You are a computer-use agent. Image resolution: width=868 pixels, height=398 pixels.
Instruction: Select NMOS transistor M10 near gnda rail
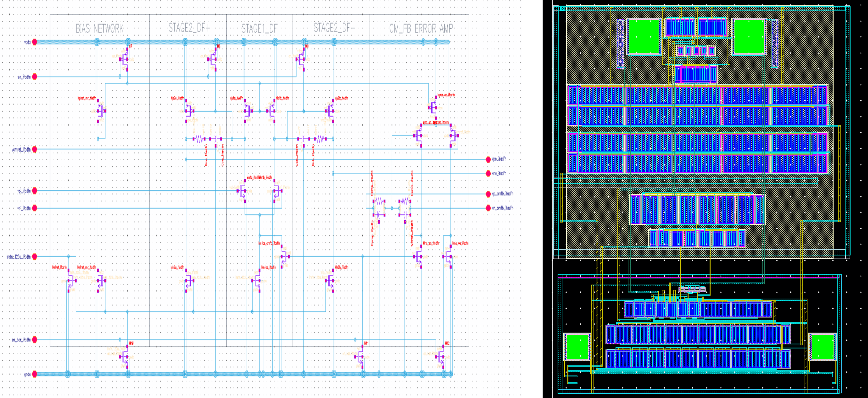pos(125,357)
